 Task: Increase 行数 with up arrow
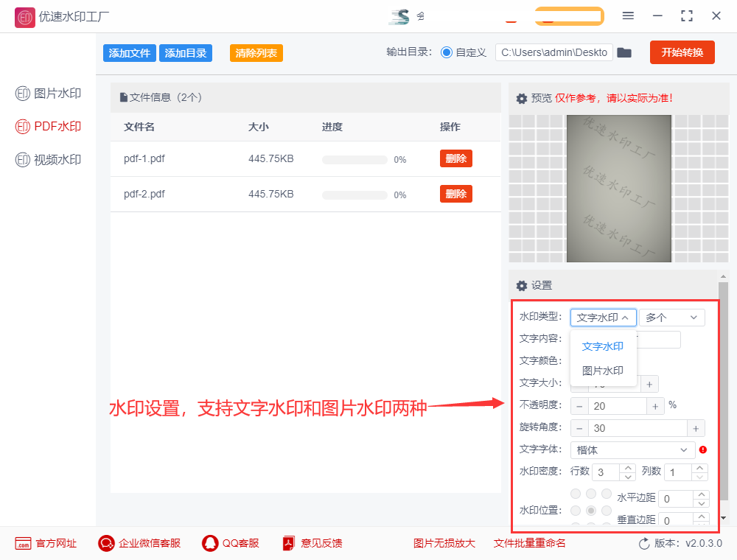(628, 468)
